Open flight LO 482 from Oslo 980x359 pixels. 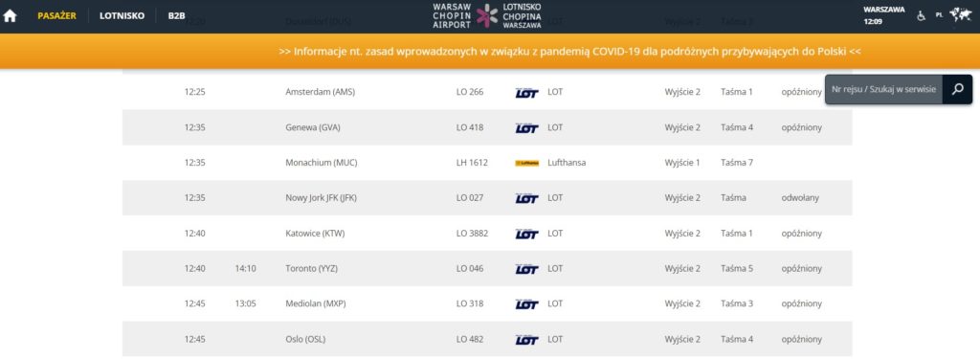[487, 339]
